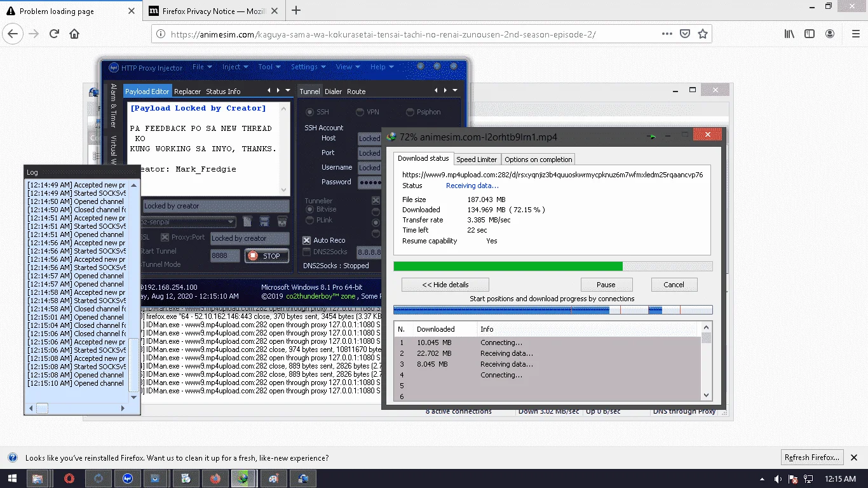Image resolution: width=868 pixels, height=488 pixels.
Task: Open the Opera browser taskbar icon
Action: 69,478
